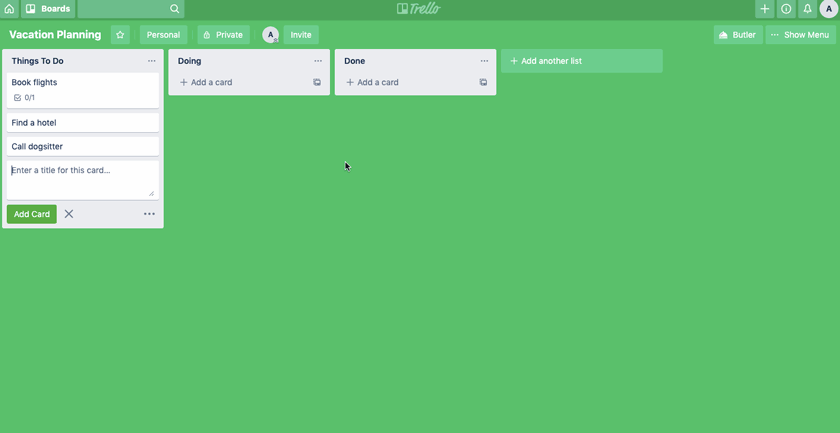Open the information icon
Screen dimensions: 840x433
[786, 9]
